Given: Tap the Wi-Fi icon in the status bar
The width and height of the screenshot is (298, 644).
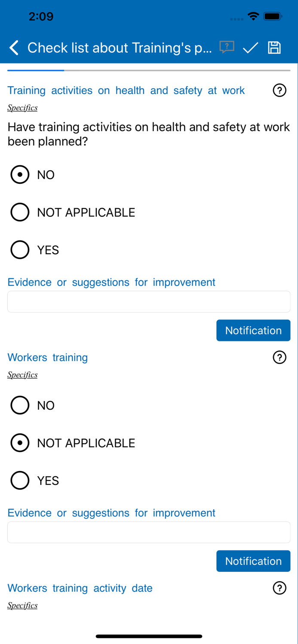Looking at the screenshot, I should tap(253, 16).
